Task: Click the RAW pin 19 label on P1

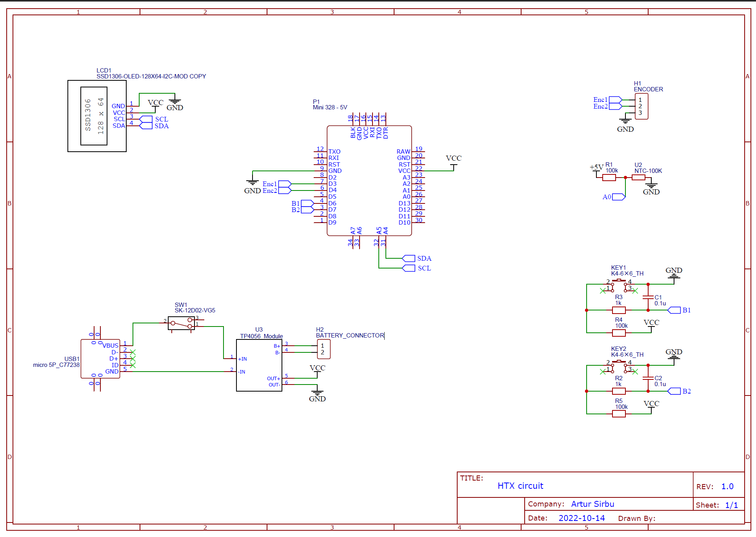Action: [x=403, y=152]
